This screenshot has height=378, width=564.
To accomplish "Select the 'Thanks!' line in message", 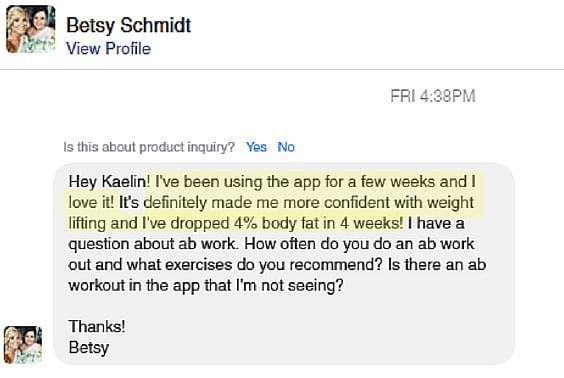I will pyautogui.click(x=97, y=327).
